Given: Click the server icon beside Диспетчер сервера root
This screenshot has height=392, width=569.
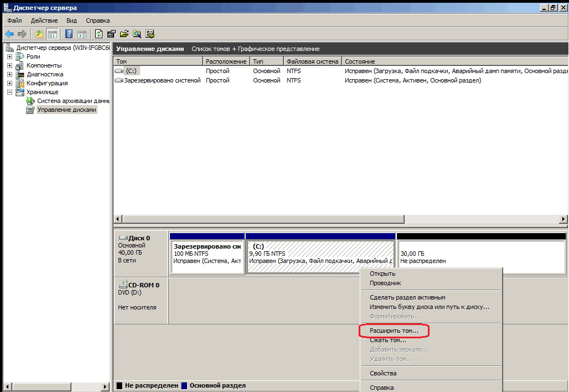Looking at the screenshot, I should coord(10,48).
